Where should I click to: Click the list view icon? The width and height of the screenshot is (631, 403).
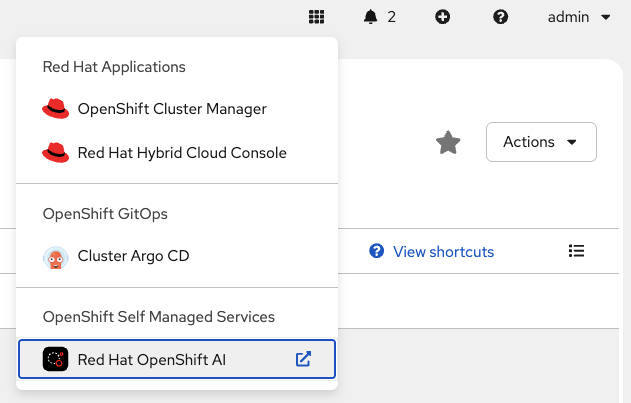(576, 251)
